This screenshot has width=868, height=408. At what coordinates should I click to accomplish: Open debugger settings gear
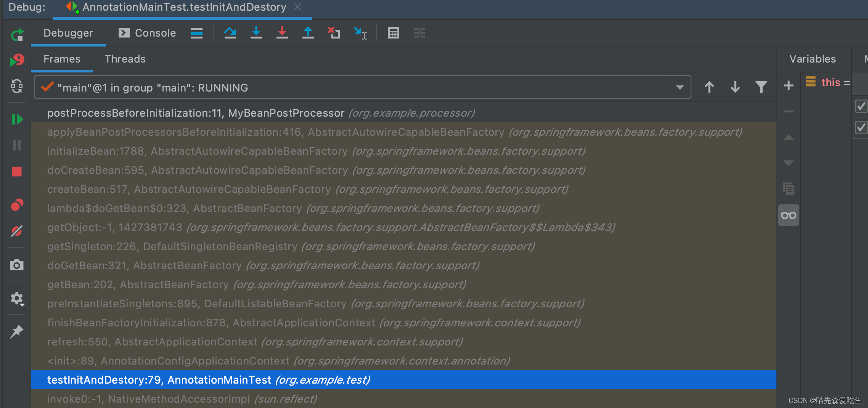pyautogui.click(x=17, y=299)
